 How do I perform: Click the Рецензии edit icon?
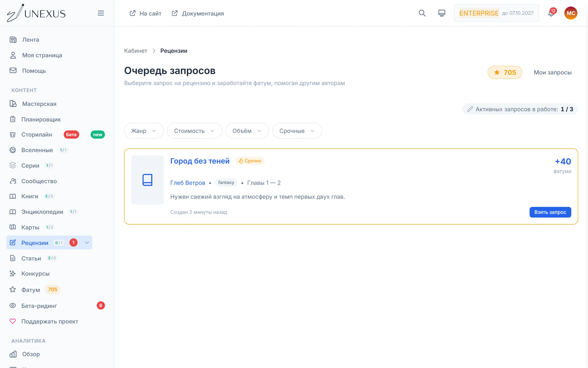click(13, 243)
